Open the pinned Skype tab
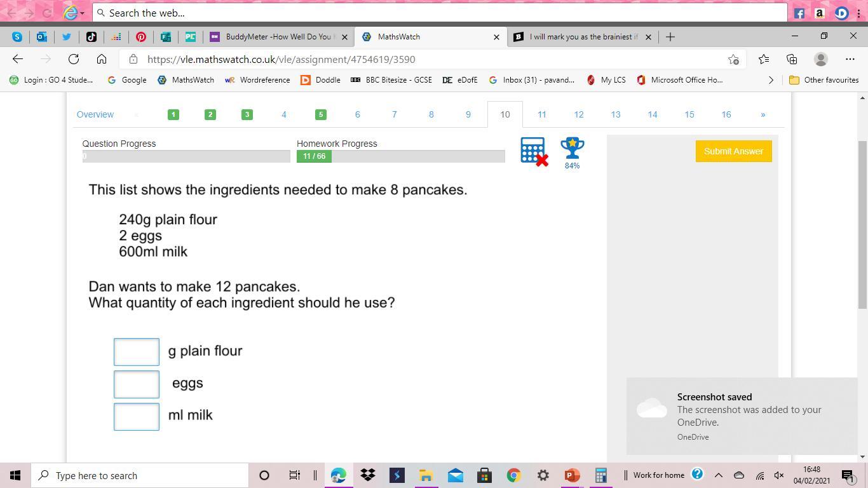Viewport: 868px width, 488px height. [17, 37]
